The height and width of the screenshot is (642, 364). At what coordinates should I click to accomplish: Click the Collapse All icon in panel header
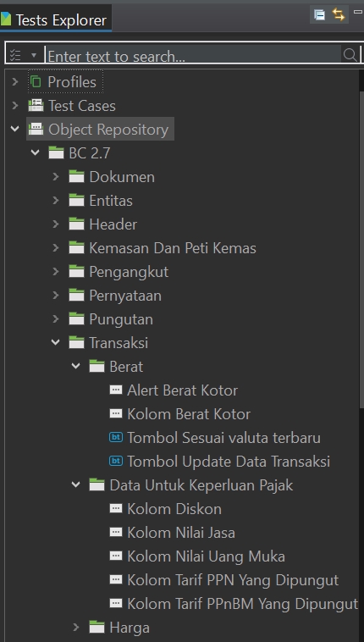click(x=319, y=14)
